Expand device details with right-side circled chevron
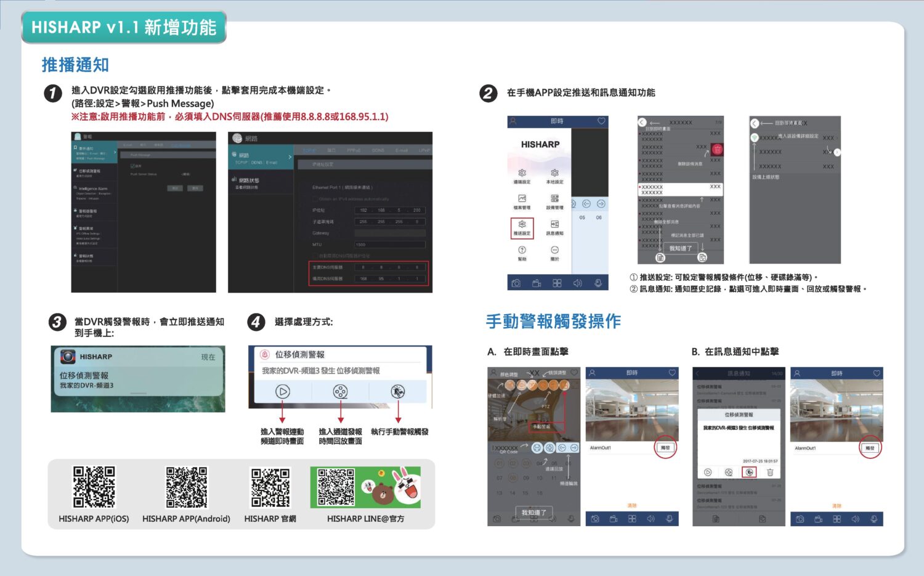924x576 pixels. [x=837, y=152]
